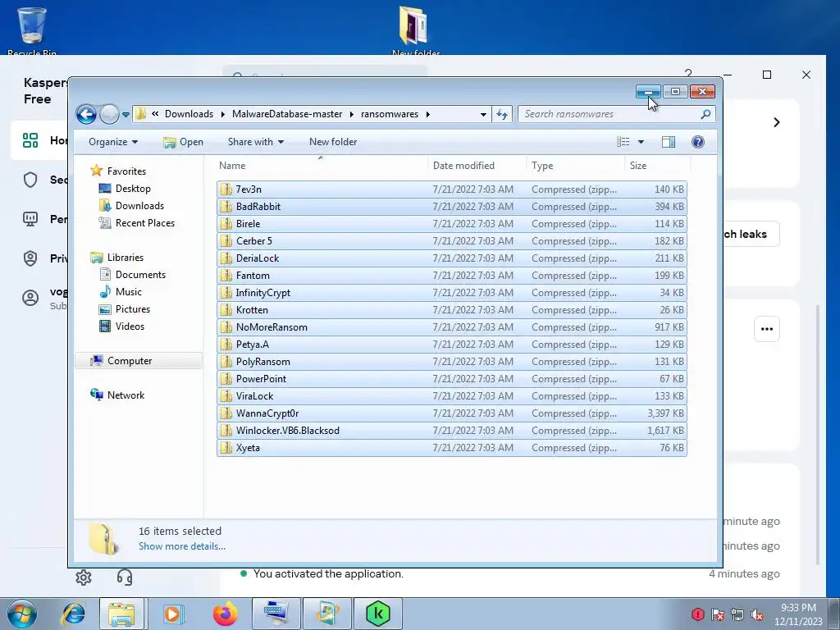
Task: Click the 7ev3n zip file icon
Action: point(226,189)
